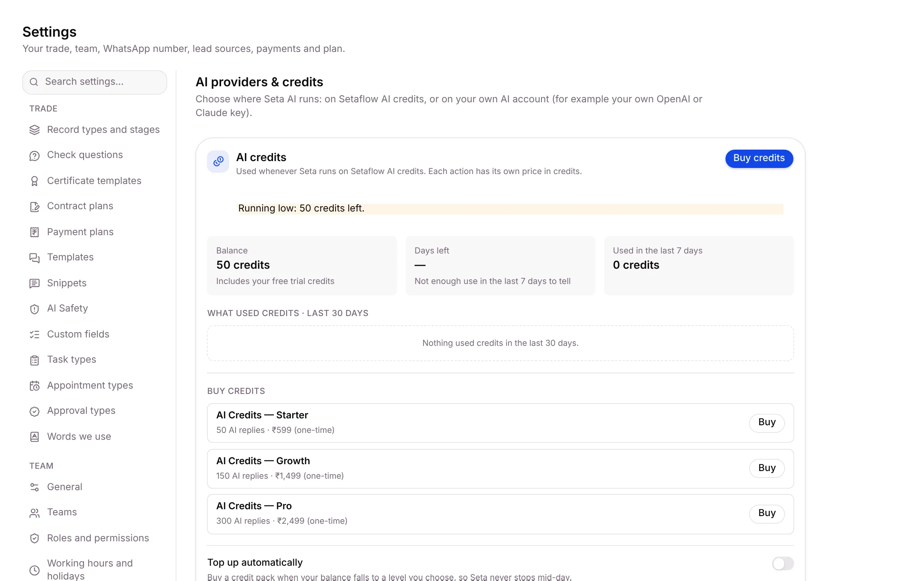Click the AI Safety shield icon
The height and width of the screenshot is (581, 924).
click(x=34, y=309)
